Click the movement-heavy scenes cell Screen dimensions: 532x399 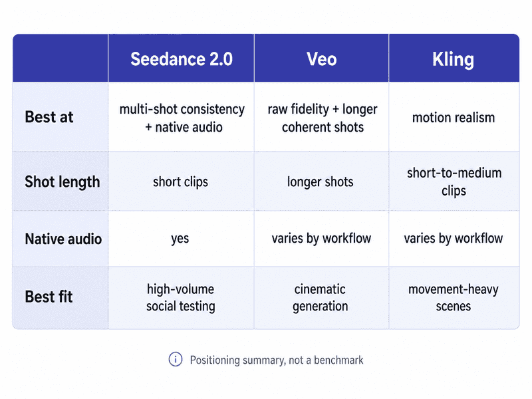454,297
